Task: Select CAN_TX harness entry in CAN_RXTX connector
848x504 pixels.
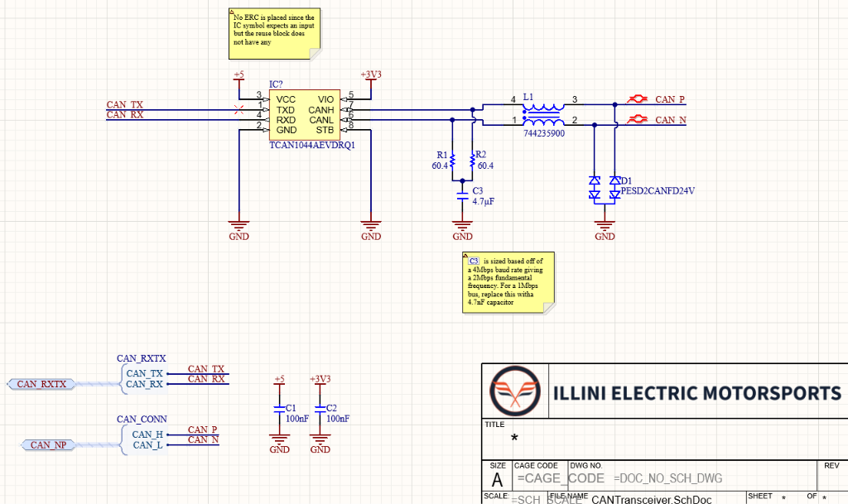Action: click(144, 374)
